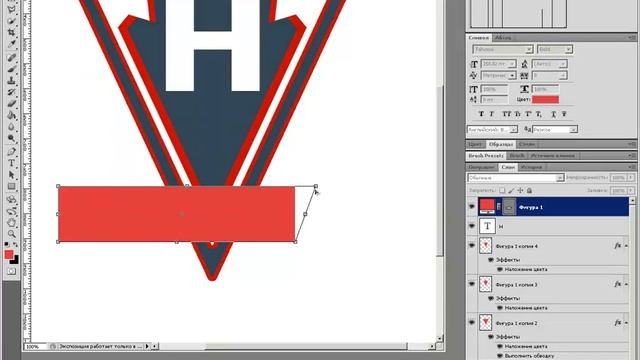
Task: Open the language dropdown in Character panel
Action: click(x=513, y=129)
